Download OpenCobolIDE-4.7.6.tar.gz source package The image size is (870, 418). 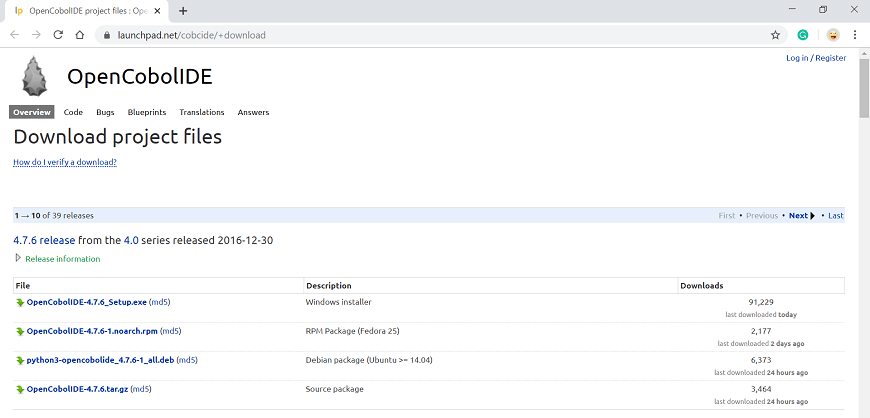click(x=77, y=389)
